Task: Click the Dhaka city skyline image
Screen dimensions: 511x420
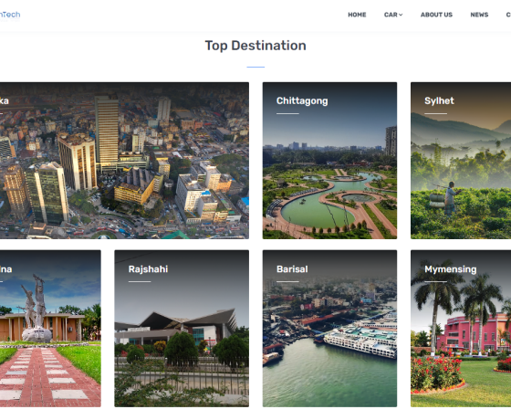Action: (x=124, y=161)
